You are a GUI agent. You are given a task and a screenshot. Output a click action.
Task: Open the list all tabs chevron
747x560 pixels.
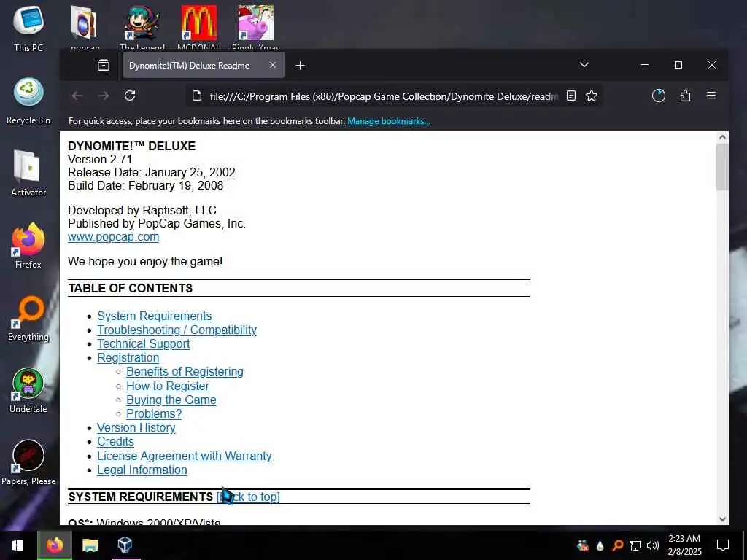pyautogui.click(x=584, y=65)
